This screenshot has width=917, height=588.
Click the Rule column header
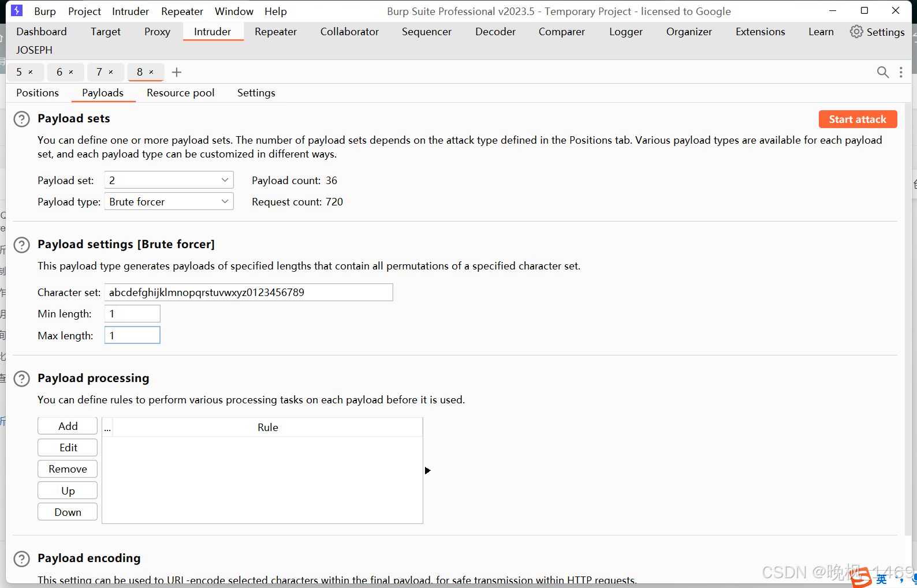pos(267,428)
